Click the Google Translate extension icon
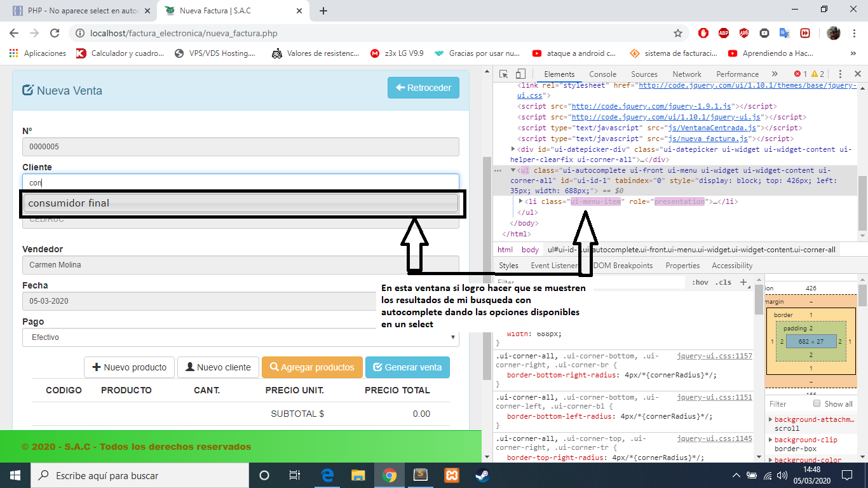Screen dimensions: 868x488 784,33
